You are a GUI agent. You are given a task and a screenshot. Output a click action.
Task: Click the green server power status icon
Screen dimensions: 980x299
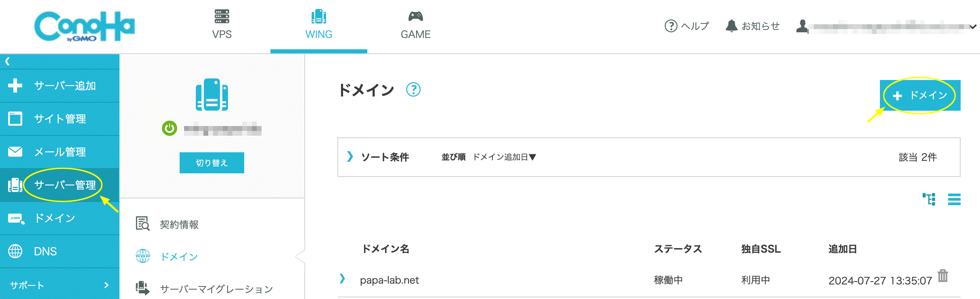point(170,128)
